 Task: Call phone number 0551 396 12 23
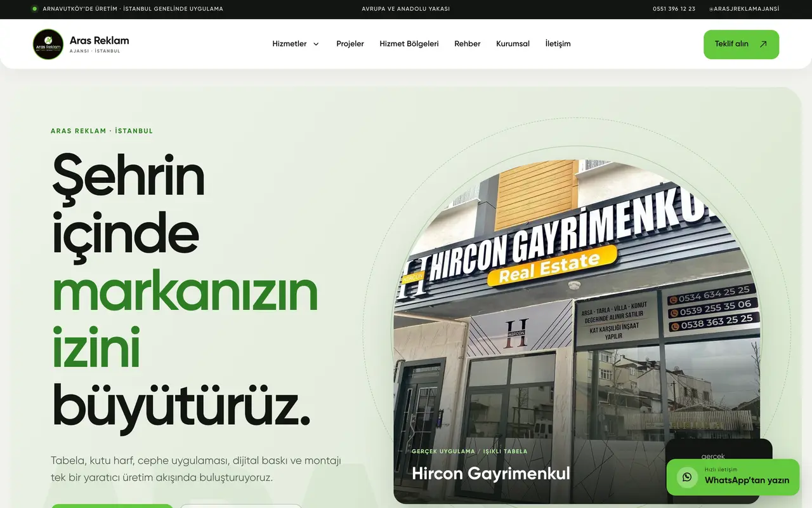(x=674, y=9)
